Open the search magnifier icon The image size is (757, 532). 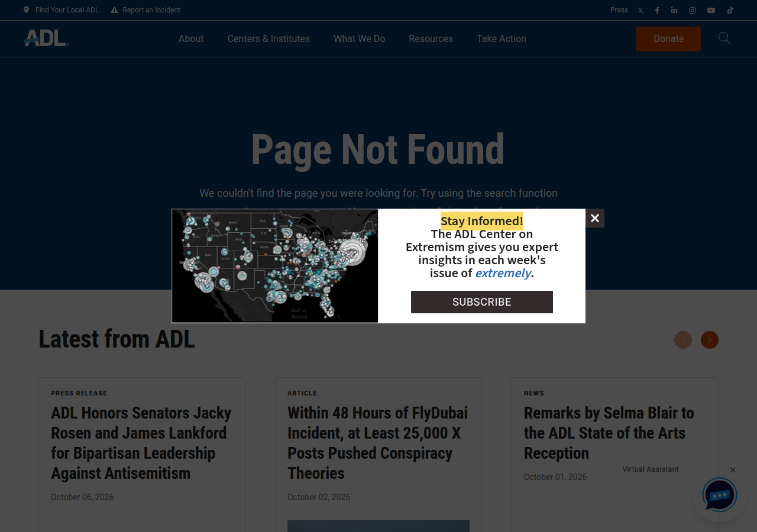tap(724, 38)
